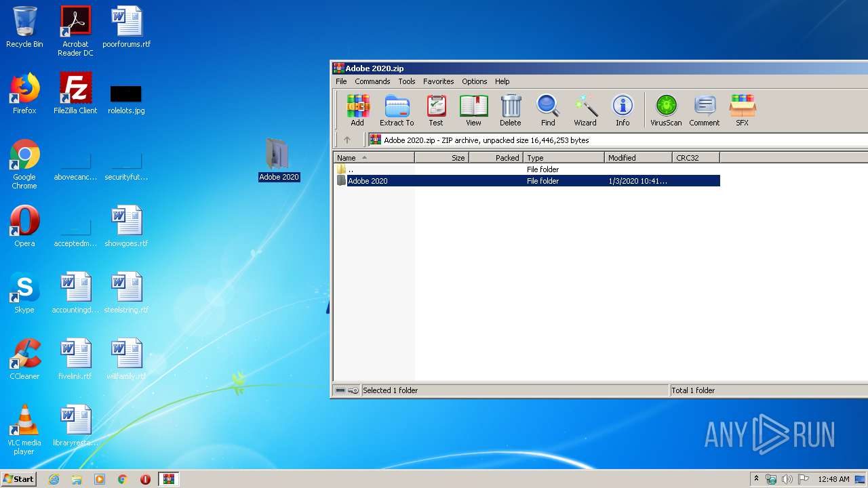Run the Test archive tool
This screenshot has width=868, height=488.
pos(436,110)
